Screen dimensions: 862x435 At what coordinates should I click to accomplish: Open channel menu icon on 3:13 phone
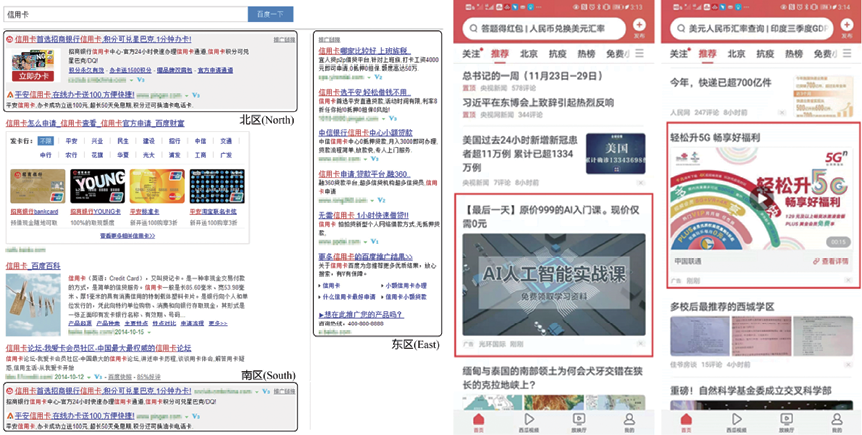[x=639, y=53]
